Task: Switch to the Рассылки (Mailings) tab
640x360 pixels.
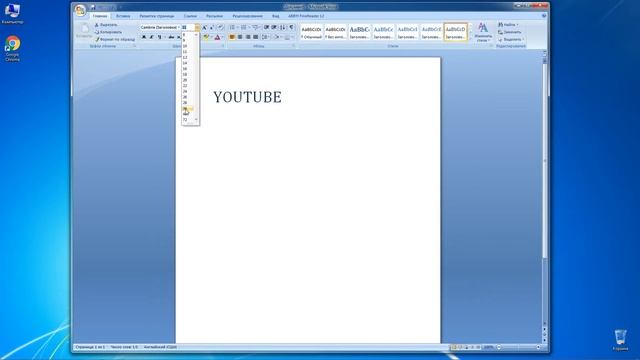Action: click(x=214, y=16)
